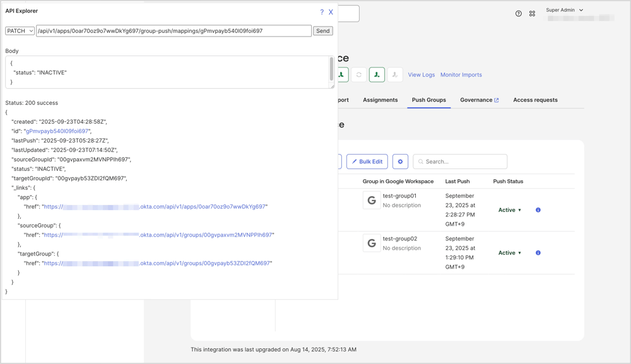
Task: Click the targetGroupId value in response
Action: (x=91, y=179)
